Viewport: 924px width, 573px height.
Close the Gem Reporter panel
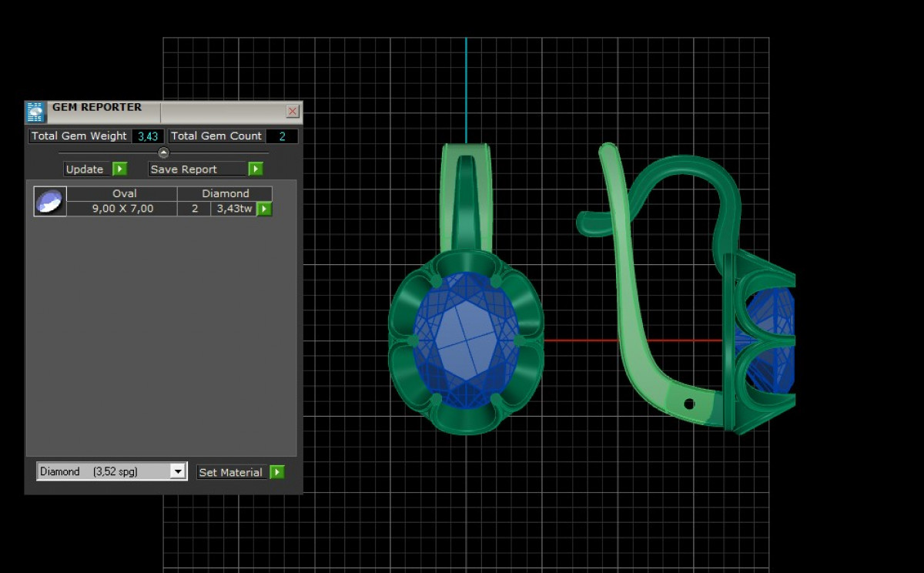click(x=293, y=112)
